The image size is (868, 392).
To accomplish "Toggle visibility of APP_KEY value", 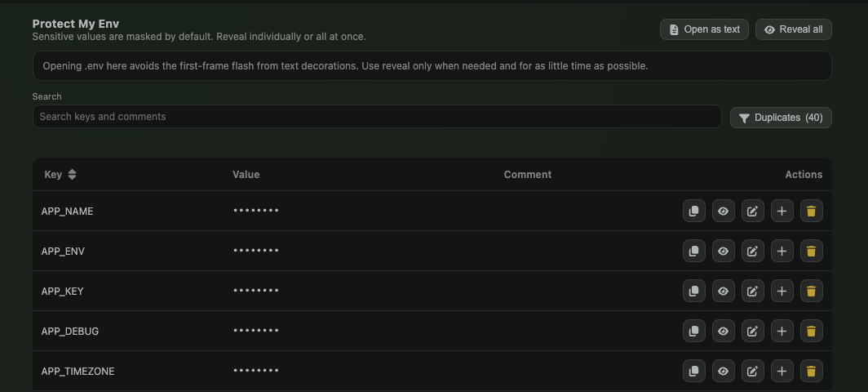I will (723, 291).
